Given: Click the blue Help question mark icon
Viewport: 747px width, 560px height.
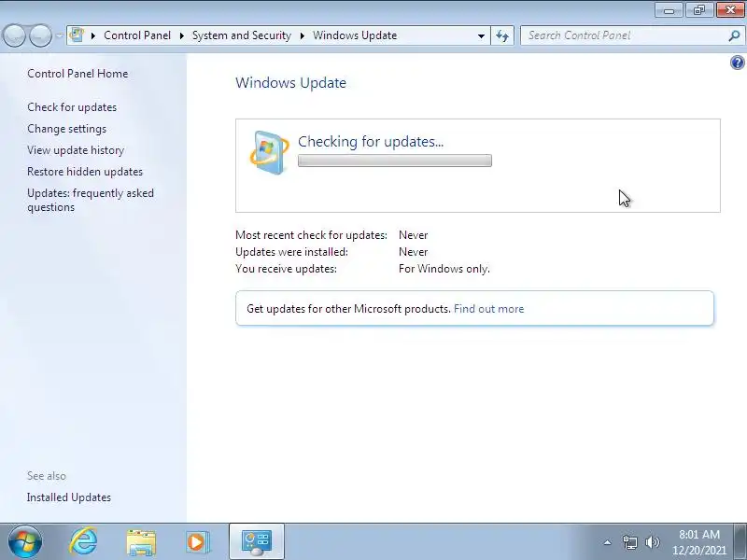Looking at the screenshot, I should tap(737, 63).
